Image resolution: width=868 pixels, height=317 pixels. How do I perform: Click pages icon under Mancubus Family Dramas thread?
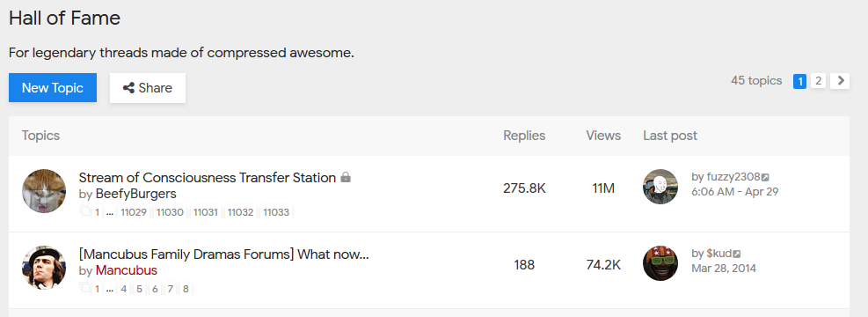click(85, 288)
